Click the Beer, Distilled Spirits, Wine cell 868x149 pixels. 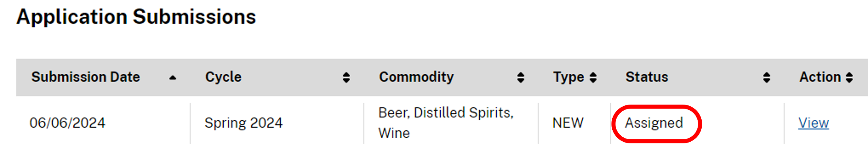446,123
